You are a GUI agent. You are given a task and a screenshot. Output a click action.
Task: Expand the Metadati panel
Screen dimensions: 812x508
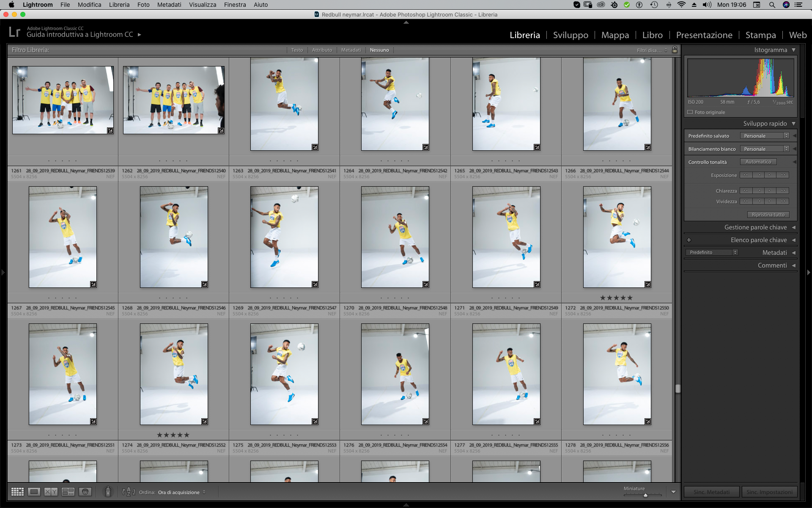coord(793,253)
